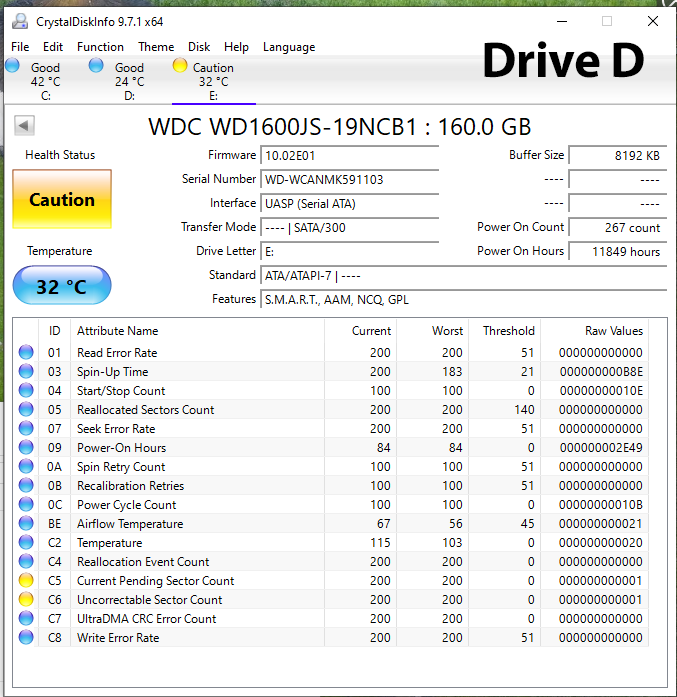Click the yellow Caution health status button
Screen dimensions: 677x697
pyautogui.click(x=62, y=199)
